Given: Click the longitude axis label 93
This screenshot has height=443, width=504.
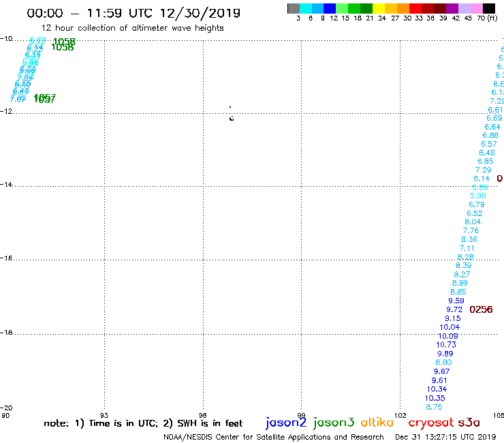Looking at the screenshot, I should pyautogui.click(x=104, y=415).
